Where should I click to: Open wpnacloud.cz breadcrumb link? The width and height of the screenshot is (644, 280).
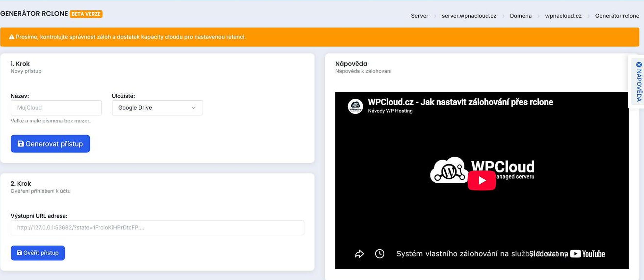(563, 16)
